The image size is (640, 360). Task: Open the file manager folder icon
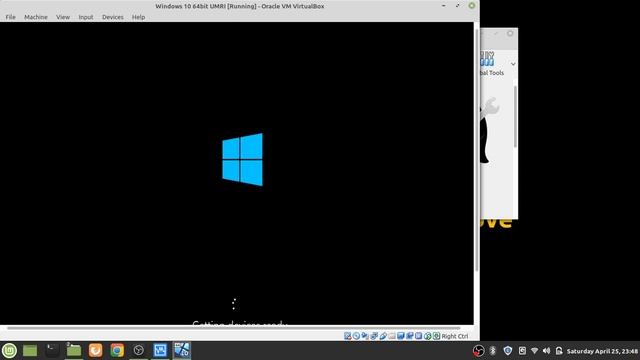pos(74,350)
